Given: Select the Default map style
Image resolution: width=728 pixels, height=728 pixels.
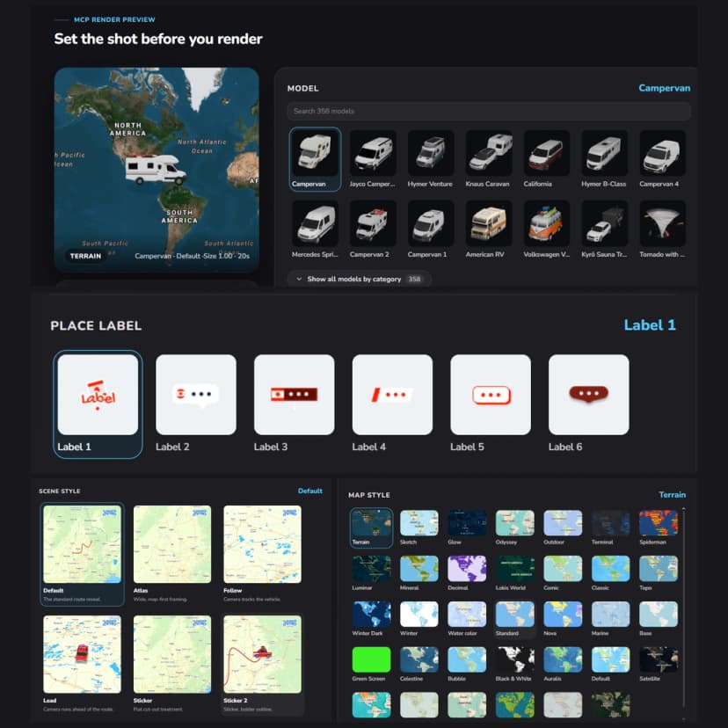Looking at the screenshot, I should (610, 659).
